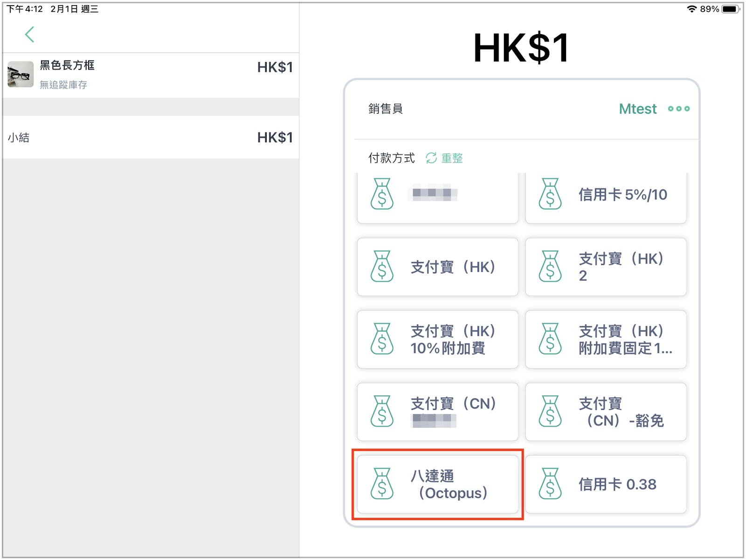Tap the 小結 subtotal label

pyautogui.click(x=19, y=137)
